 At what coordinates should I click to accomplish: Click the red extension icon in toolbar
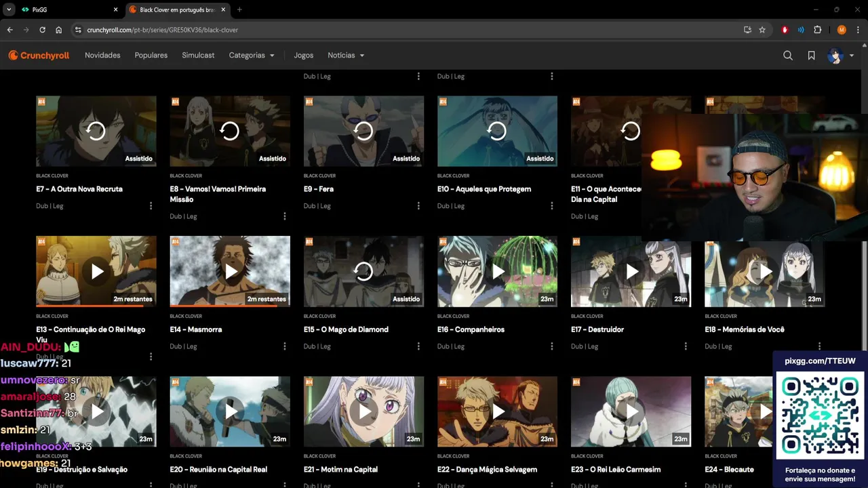[785, 30]
